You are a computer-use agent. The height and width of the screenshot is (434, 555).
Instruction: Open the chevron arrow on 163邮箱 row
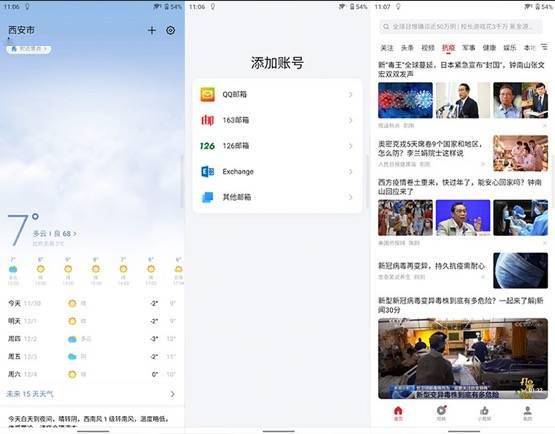(350, 120)
